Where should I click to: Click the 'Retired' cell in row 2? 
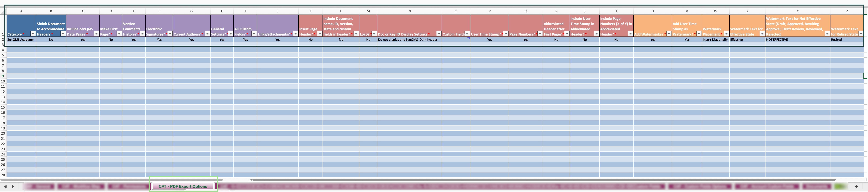coord(847,40)
